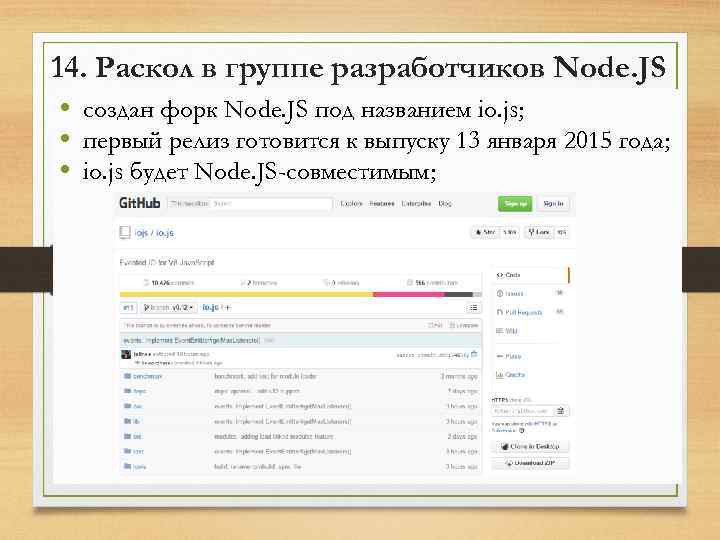Click the plus icon to create file
Image resolution: width=720 pixels, height=540 pixels.
(228, 308)
